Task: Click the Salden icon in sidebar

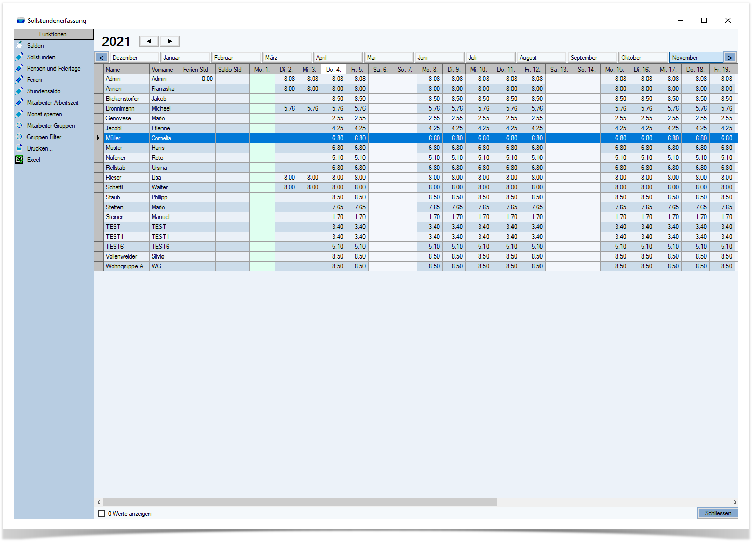Action: (x=19, y=45)
